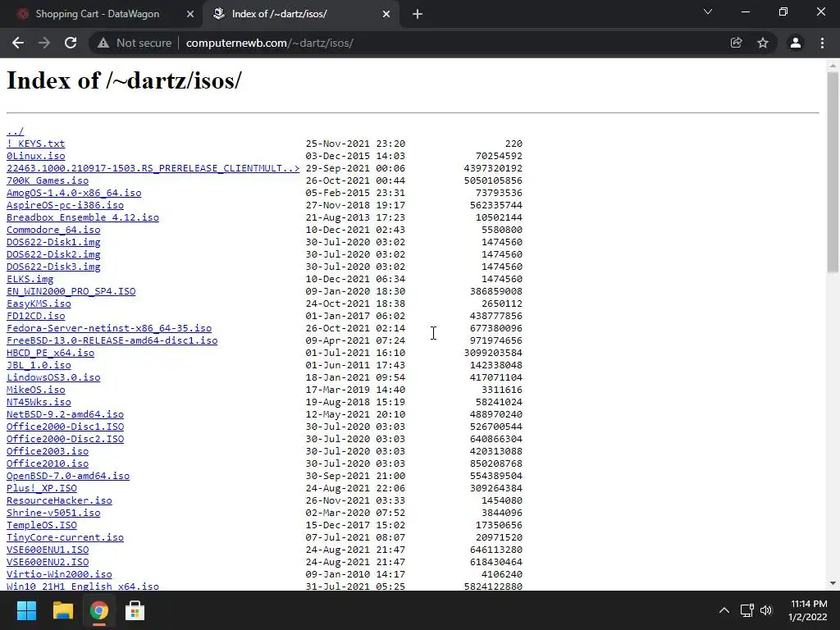Viewport: 840px width, 630px height.
Task: Download Fedora-Server-netinst-x86_64-35.iso
Action: (109, 328)
